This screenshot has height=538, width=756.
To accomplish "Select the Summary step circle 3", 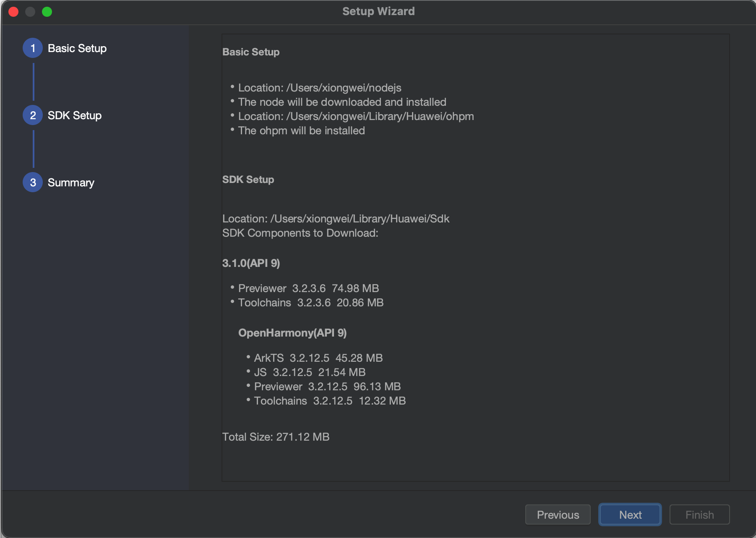I will [x=33, y=183].
